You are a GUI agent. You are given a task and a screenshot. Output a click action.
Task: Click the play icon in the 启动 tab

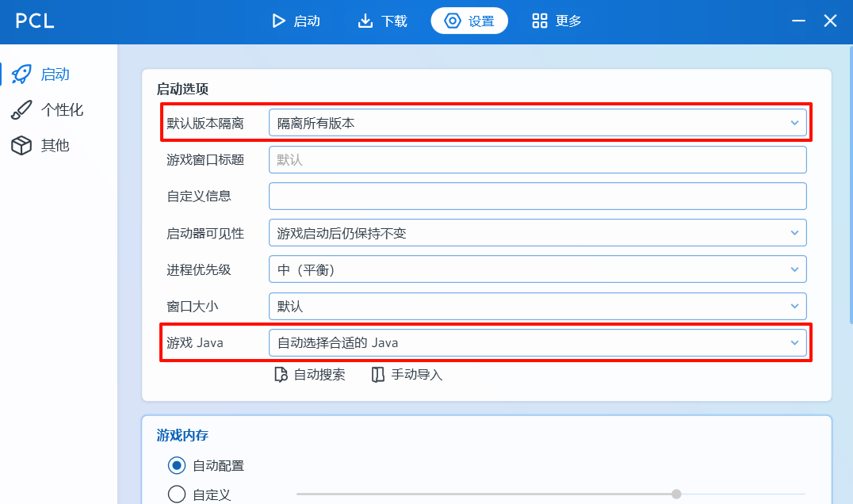coord(278,21)
